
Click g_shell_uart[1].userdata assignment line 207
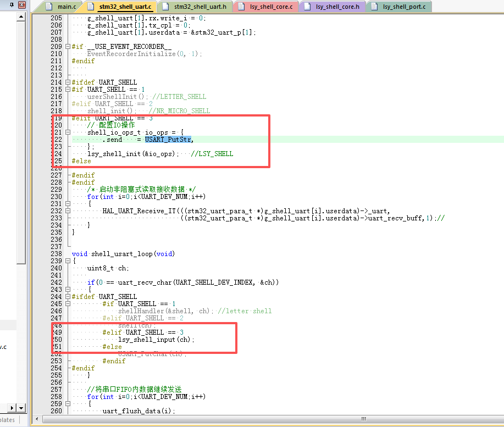click(171, 32)
